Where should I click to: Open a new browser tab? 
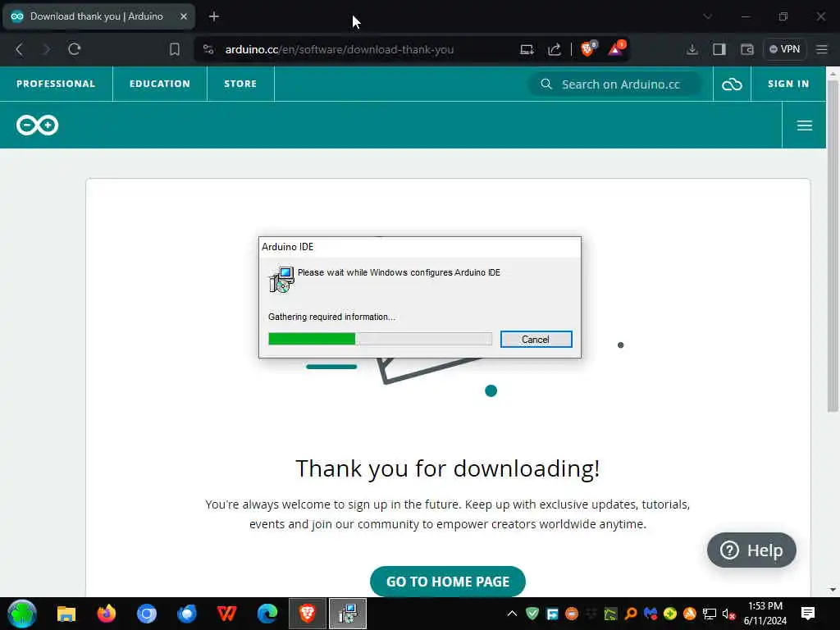coord(214,16)
